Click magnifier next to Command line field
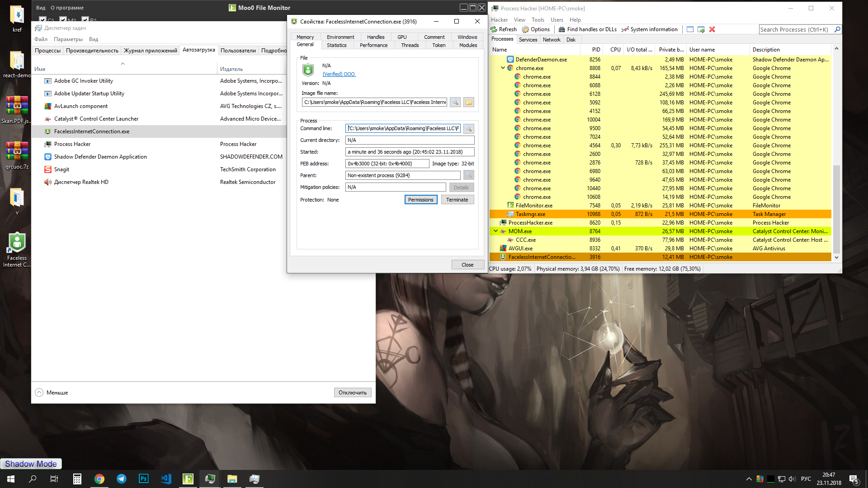 click(469, 128)
